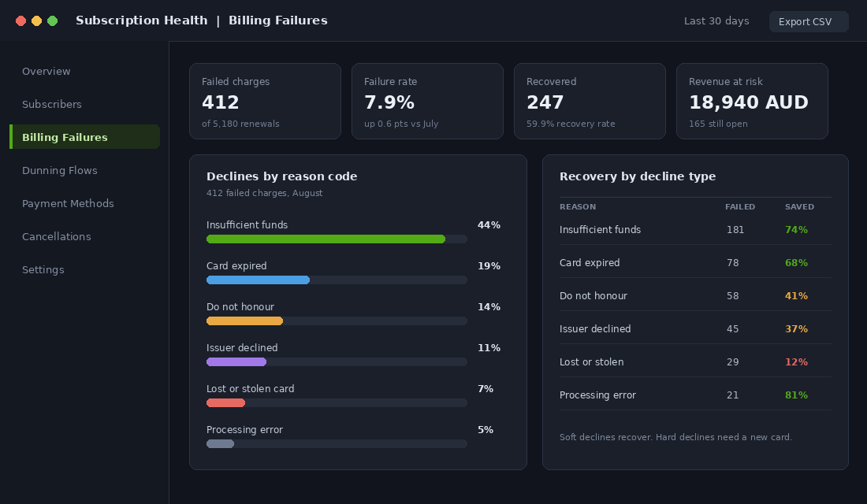Click the Declines by reason code heading
The width and height of the screenshot is (867, 504).
[281, 176]
